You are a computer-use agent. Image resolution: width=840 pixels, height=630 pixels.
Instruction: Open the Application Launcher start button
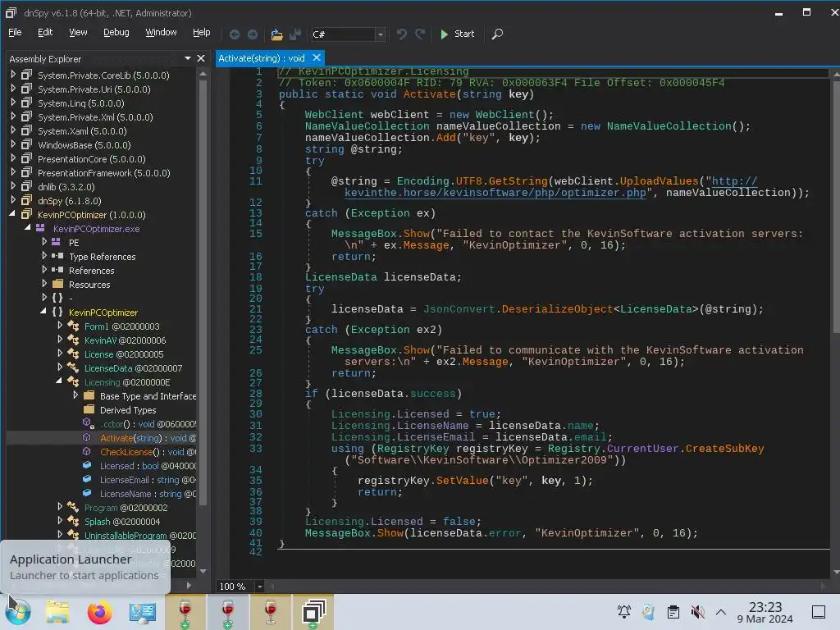pyautogui.click(x=18, y=612)
